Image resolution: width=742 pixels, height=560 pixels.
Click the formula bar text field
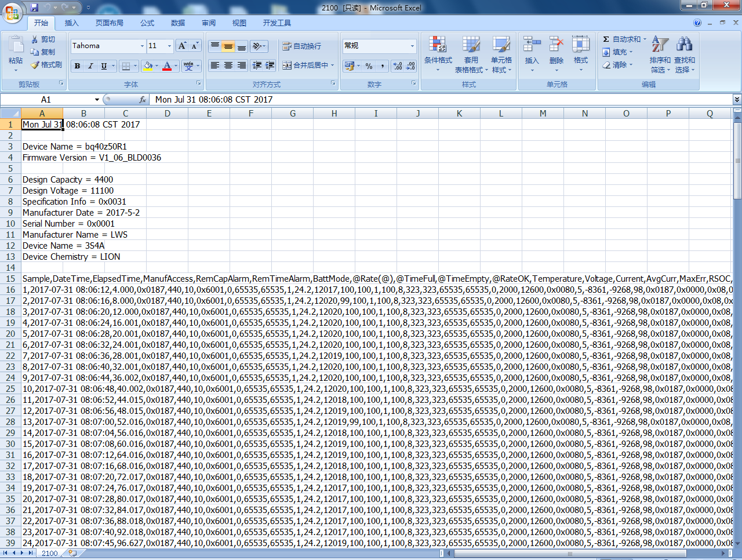441,100
